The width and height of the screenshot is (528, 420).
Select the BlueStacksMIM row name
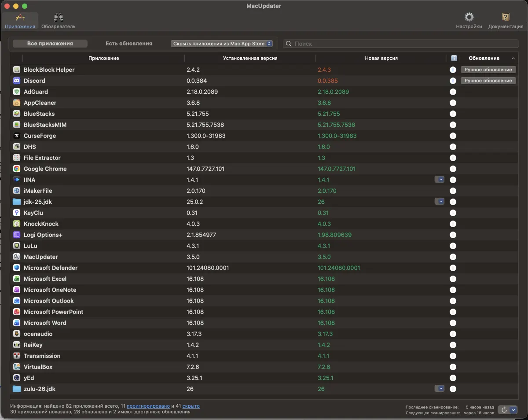[45, 125]
